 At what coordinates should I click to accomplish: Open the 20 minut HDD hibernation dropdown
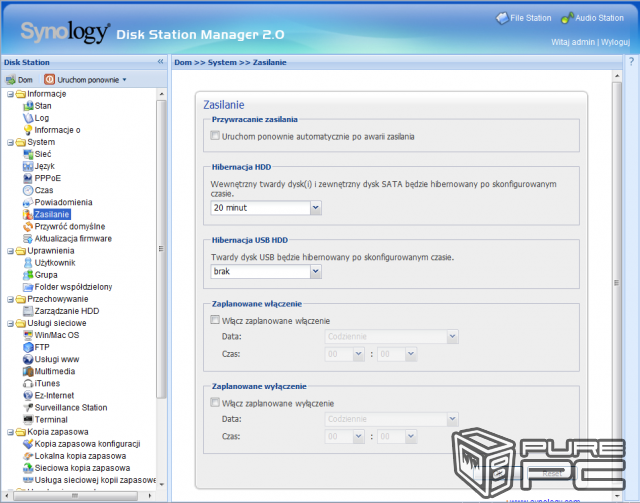[x=316, y=208]
